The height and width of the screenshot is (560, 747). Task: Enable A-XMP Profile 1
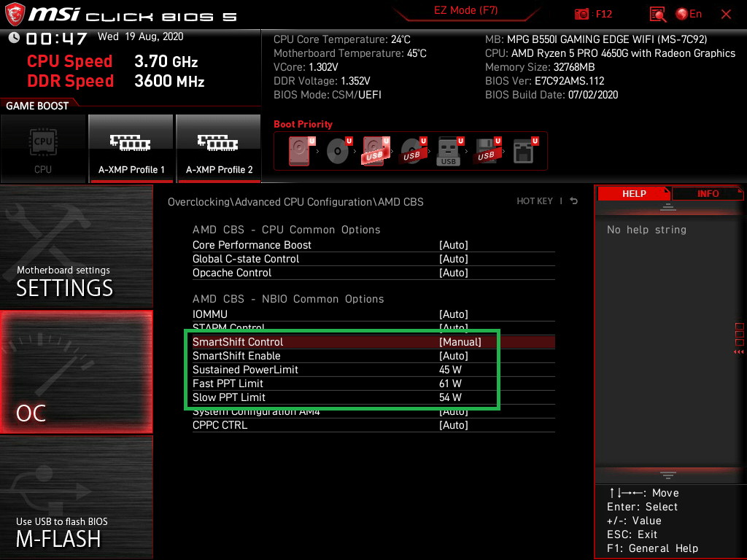point(131,149)
